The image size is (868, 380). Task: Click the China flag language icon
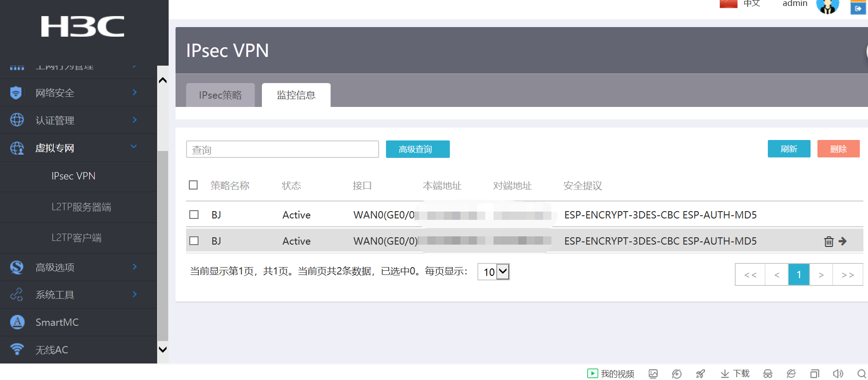point(728,4)
